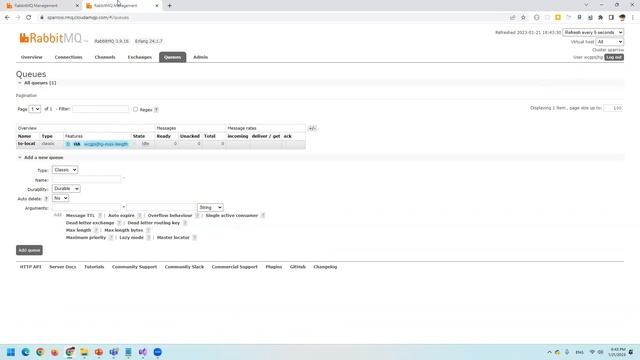Open help icon next to Message TTL
Viewport: 640px width, 360px height.
point(100,216)
